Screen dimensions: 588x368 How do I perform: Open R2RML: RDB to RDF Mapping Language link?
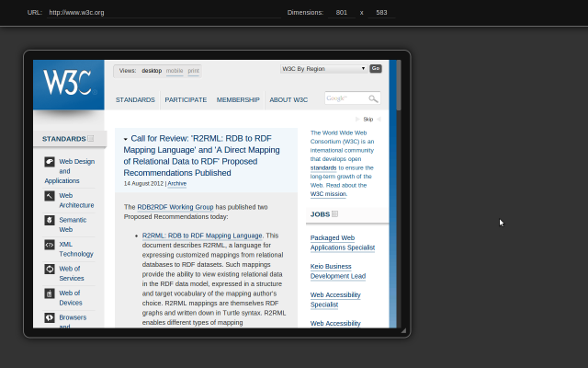coord(202,236)
